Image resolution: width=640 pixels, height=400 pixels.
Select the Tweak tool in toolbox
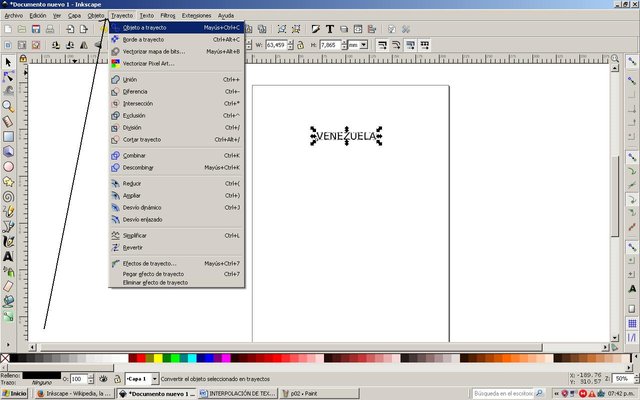point(8,91)
